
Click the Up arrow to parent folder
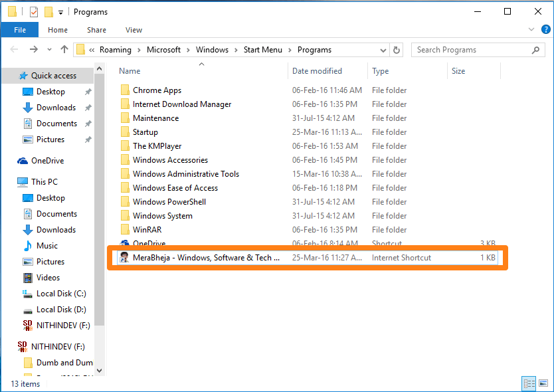[x=64, y=49]
